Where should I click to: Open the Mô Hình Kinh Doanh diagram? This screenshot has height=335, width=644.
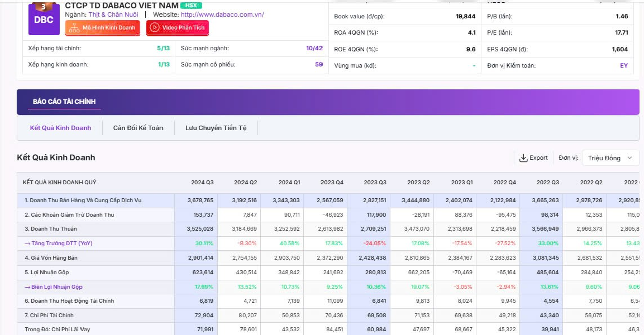(103, 28)
